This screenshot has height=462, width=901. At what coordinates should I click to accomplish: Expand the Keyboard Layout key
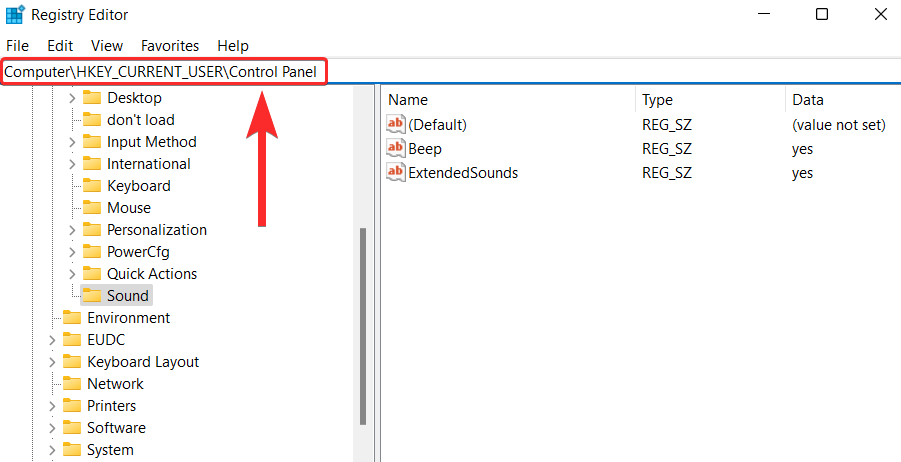pos(52,362)
